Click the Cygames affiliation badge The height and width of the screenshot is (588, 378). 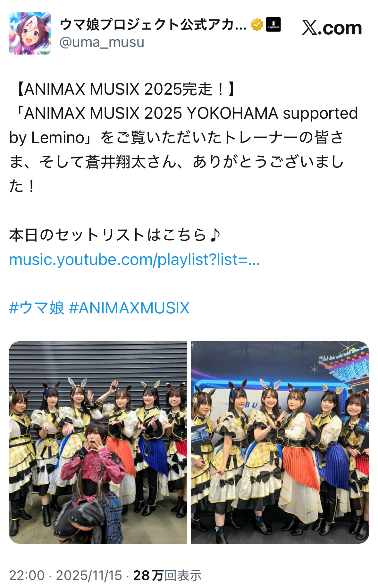click(273, 24)
